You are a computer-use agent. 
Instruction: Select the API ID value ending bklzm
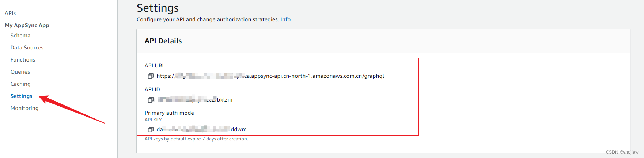point(195,100)
